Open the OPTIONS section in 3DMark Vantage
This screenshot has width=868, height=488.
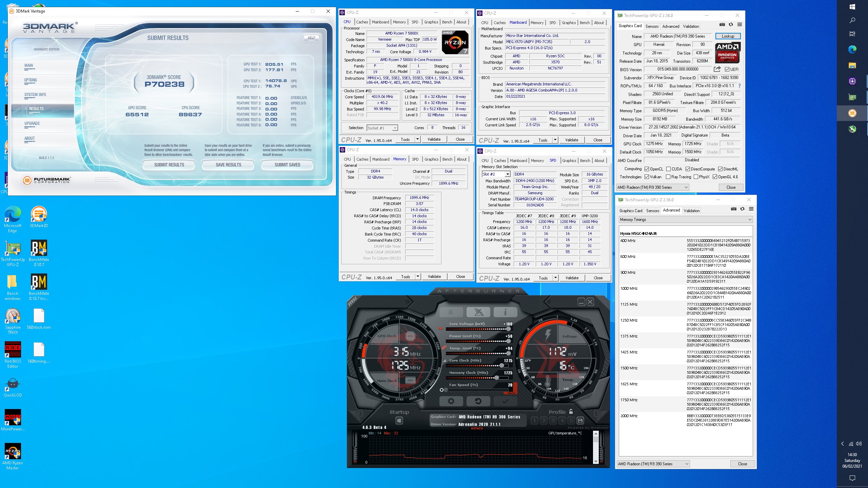click(31, 80)
